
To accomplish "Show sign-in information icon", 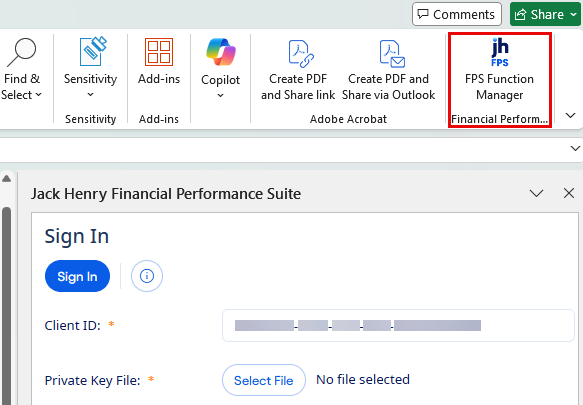I will (x=146, y=276).
